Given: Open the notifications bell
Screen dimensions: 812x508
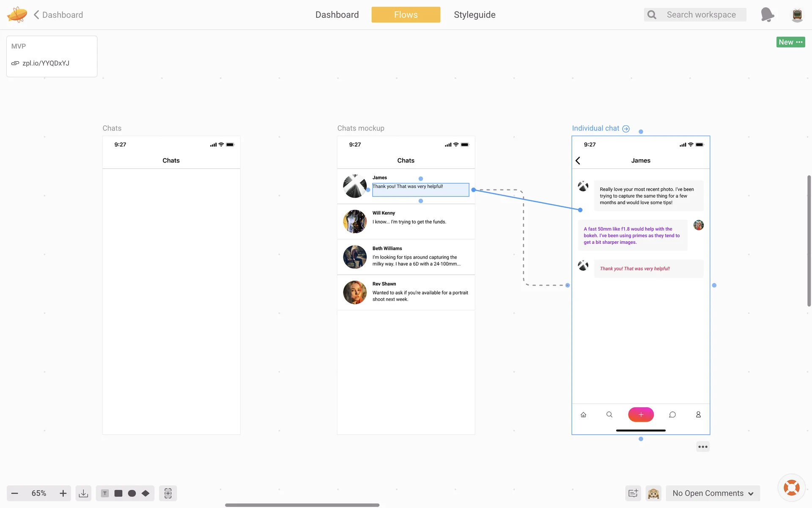Looking at the screenshot, I should [767, 15].
